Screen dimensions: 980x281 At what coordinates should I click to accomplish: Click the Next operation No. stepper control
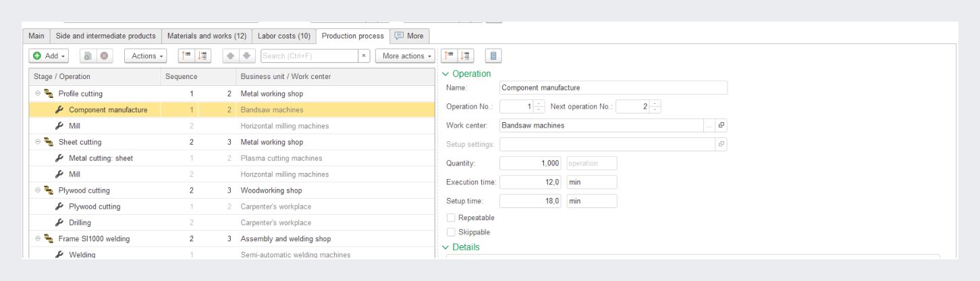[655, 107]
